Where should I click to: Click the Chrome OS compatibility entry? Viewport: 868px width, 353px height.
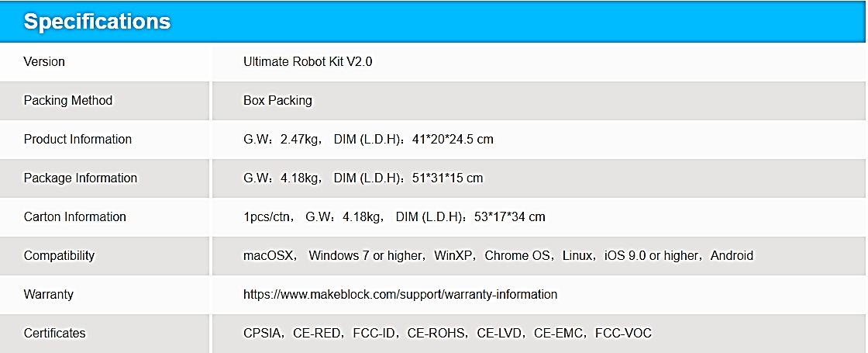click(517, 255)
